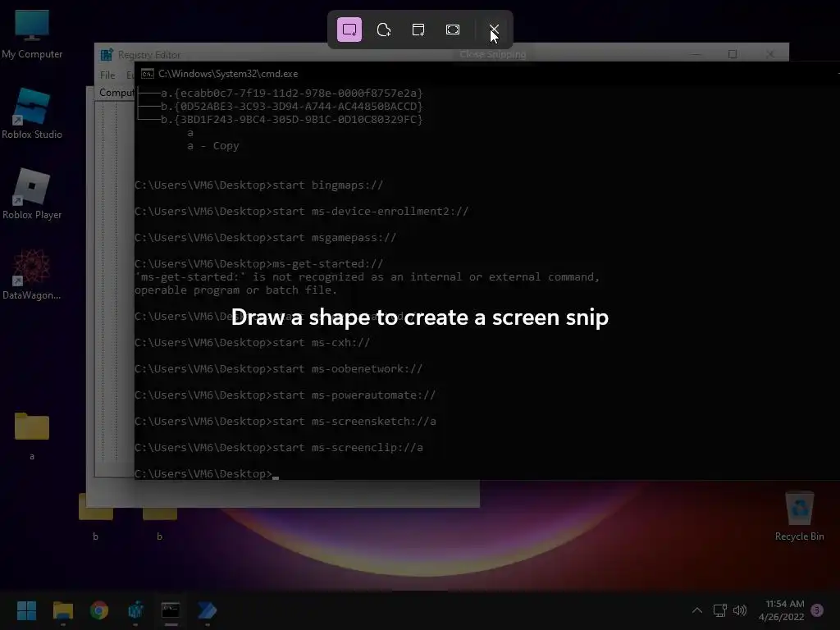The height and width of the screenshot is (630, 840).
Task: Switch to Command Prompt taskbar icon
Action: [x=171, y=610]
